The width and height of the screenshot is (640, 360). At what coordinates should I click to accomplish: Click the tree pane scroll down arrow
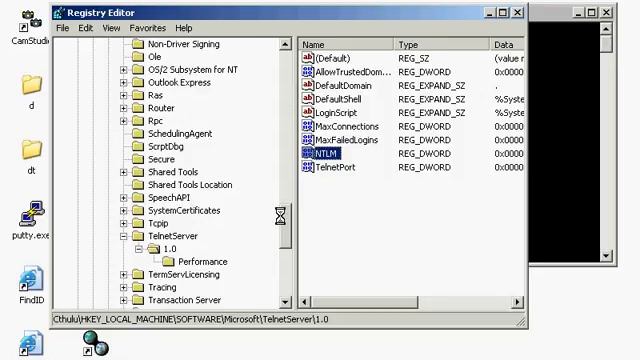tap(285, 302)
